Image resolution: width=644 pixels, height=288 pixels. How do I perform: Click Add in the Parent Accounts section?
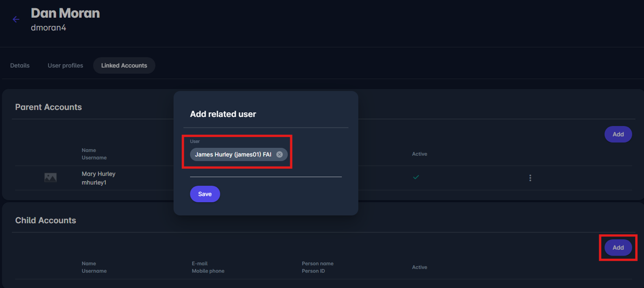tap(618, 134)
